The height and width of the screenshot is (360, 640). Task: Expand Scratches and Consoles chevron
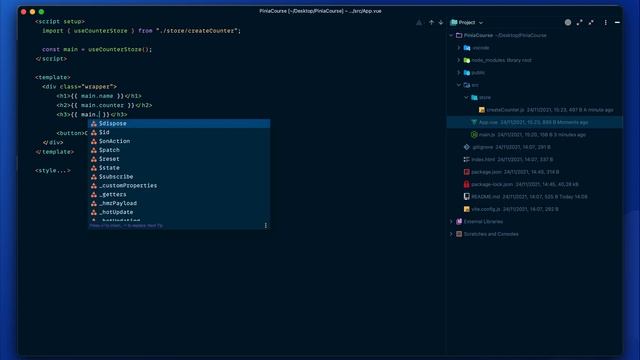[451, 234]
